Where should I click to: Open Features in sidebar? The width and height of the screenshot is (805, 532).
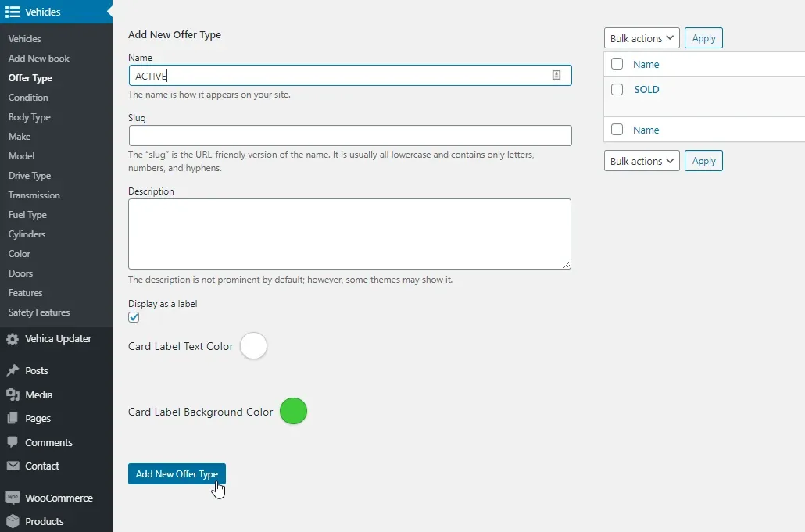pyautogui.click(x=25, y=292)
